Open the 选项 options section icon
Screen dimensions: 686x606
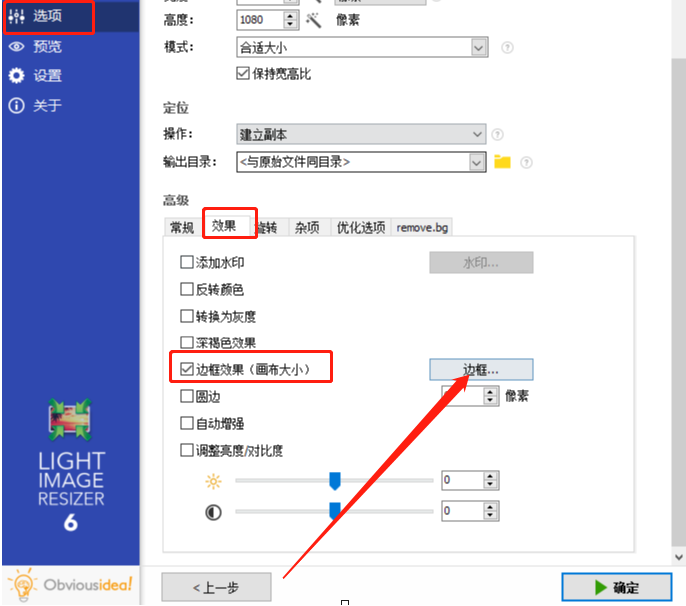(17, 16)
